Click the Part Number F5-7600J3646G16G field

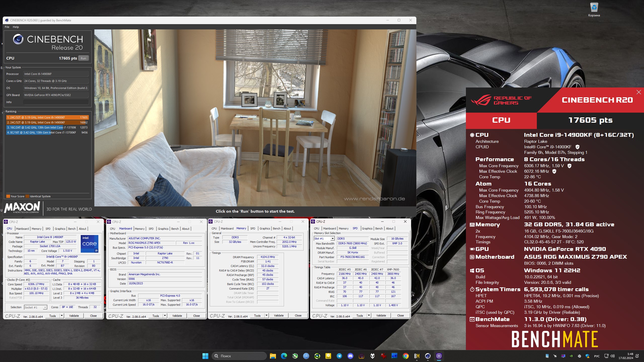tap(352, 257)
